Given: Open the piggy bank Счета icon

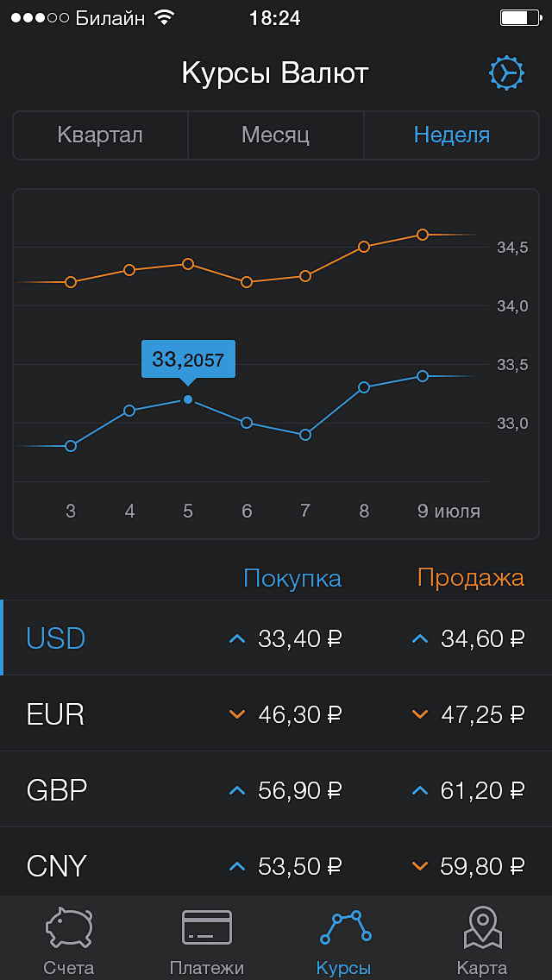Looking at the screenshot, I should (69, 928).
